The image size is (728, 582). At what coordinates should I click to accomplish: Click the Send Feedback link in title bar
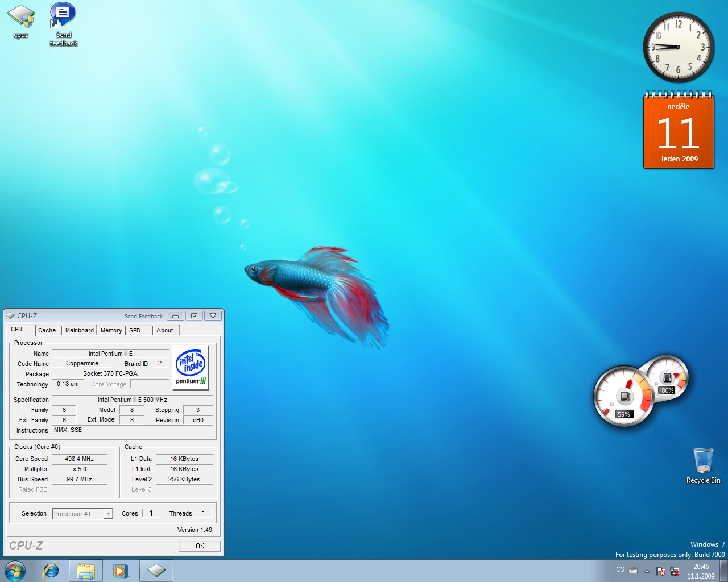click(x=143, y=317)
